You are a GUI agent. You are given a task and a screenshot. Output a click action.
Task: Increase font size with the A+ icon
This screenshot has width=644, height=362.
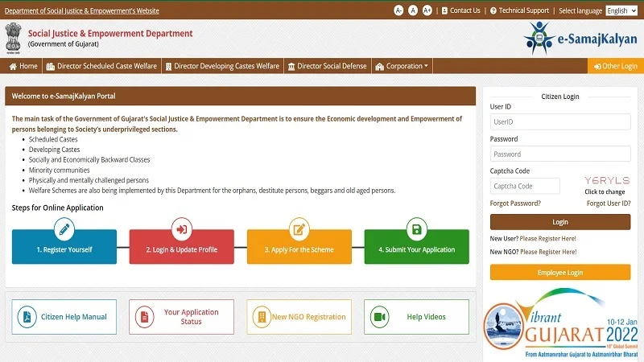tap(427, 10)
